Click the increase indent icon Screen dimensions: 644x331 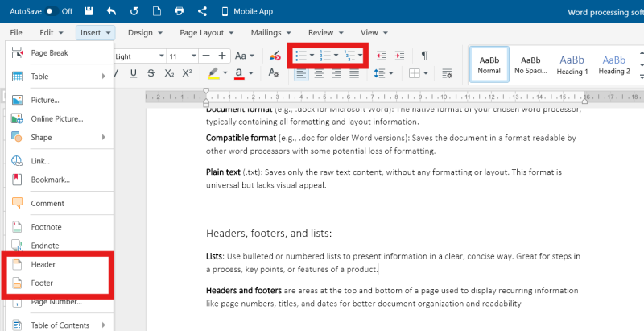tap(400, 56)
